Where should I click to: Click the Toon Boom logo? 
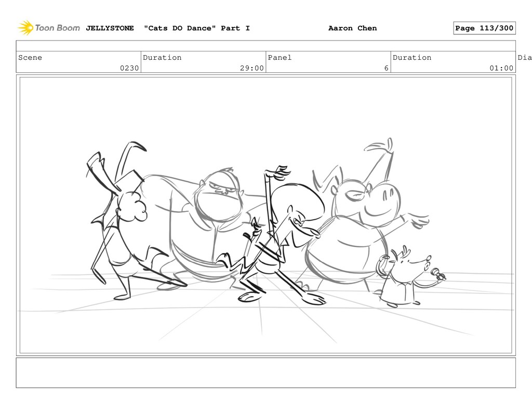click(x=49, y=28)
